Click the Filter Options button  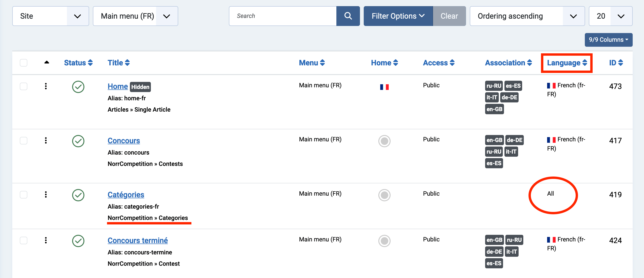tap(398, 16)
